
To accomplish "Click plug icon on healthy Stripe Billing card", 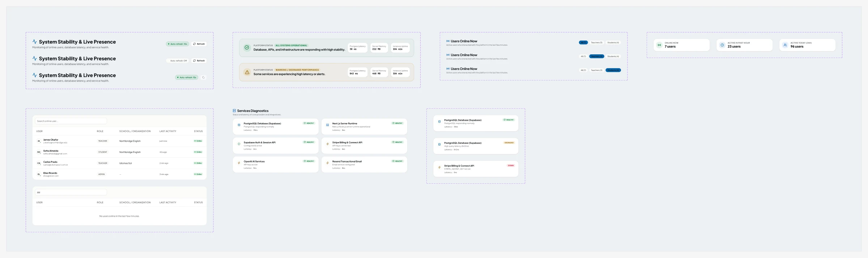I will pos(327,144).
